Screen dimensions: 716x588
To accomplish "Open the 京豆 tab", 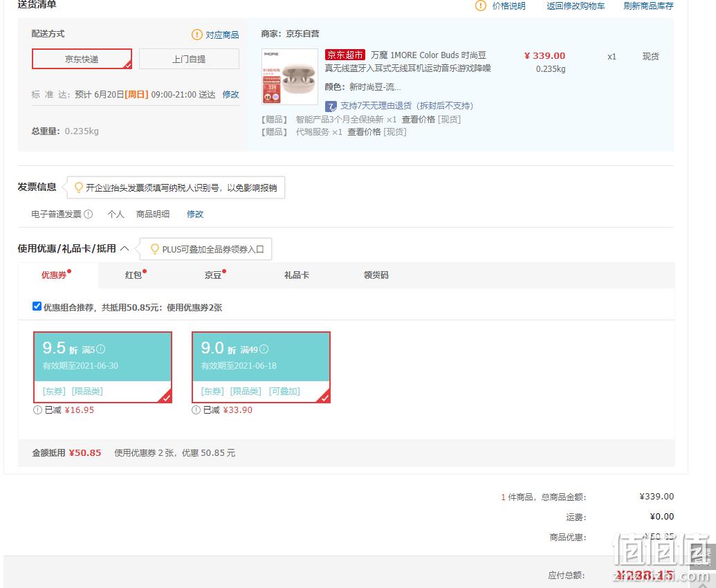I will pyautogui.click(x=213, y=275).
